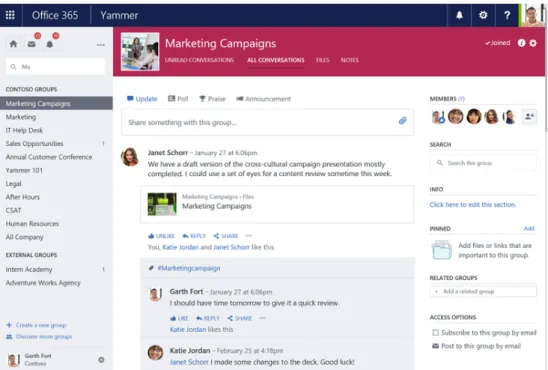The image size is (548, 370).
Task: Click Janet Schorr mention in Katie's reply
Action: point(189,362)
